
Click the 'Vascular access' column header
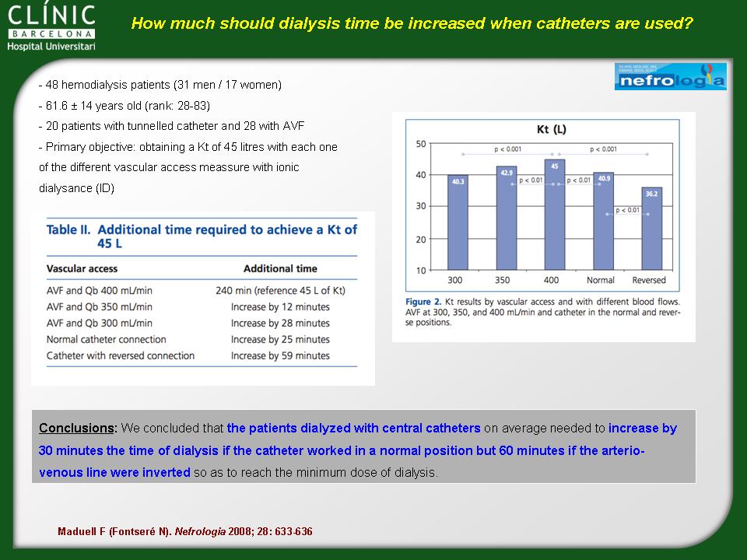click(x=82, y=268)
